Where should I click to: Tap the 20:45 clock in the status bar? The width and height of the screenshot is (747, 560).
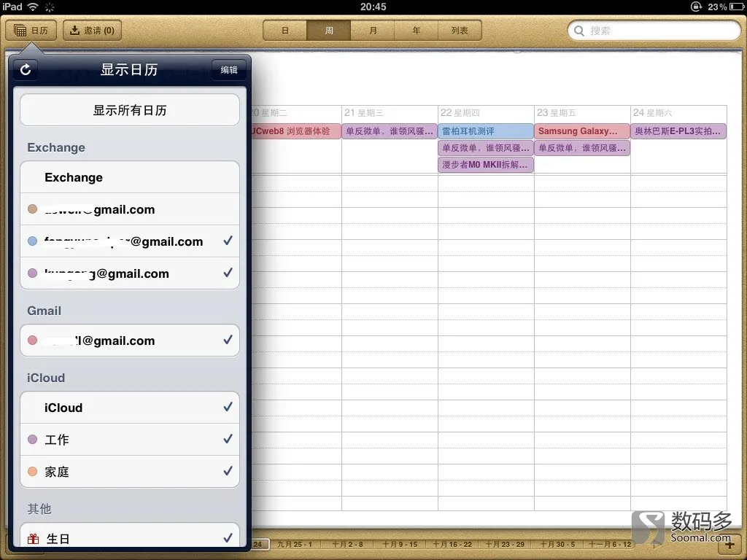coord(373,7)
